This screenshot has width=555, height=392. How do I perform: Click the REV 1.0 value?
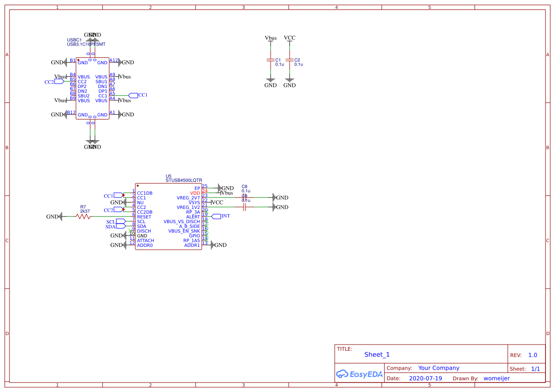532,355
